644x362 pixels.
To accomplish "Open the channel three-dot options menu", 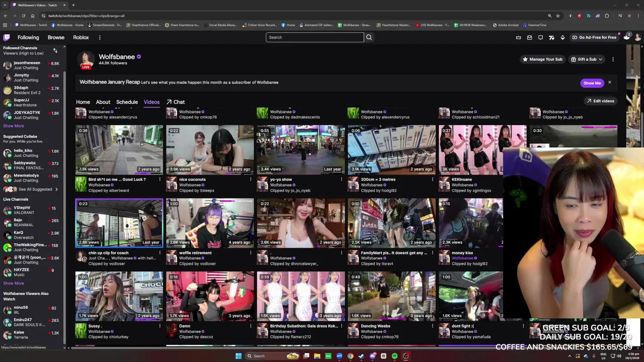I will pos(613,59).
